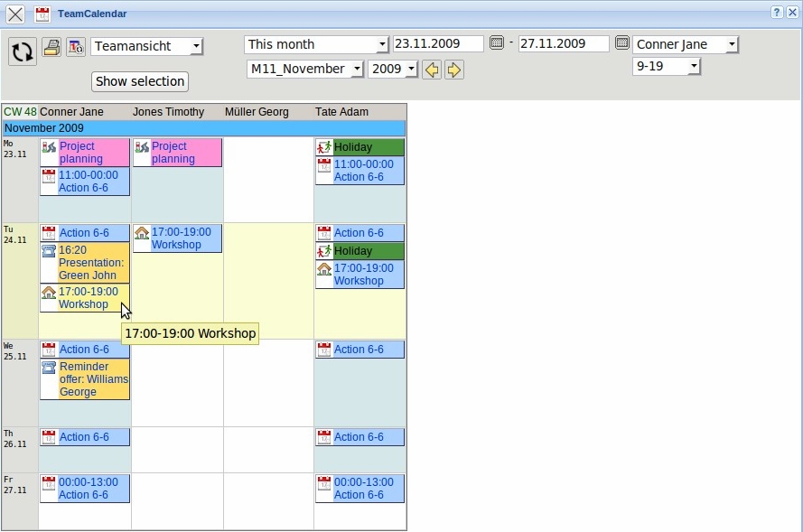Viewport: 803px width, 532px height.
Task: Select the Fr 27.11 day label
Action: click(x=14, y=485)
